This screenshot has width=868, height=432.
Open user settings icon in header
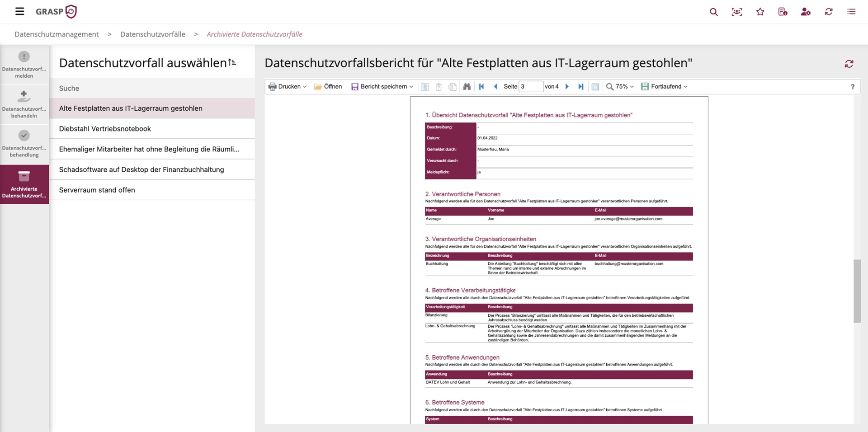click(806, 12)
